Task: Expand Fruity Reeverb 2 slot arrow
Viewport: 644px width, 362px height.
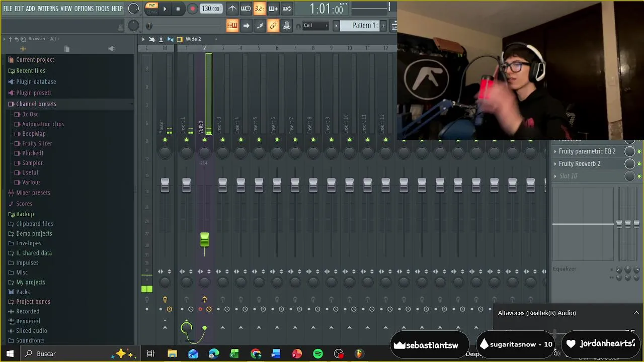Action: tap(555, 163)
